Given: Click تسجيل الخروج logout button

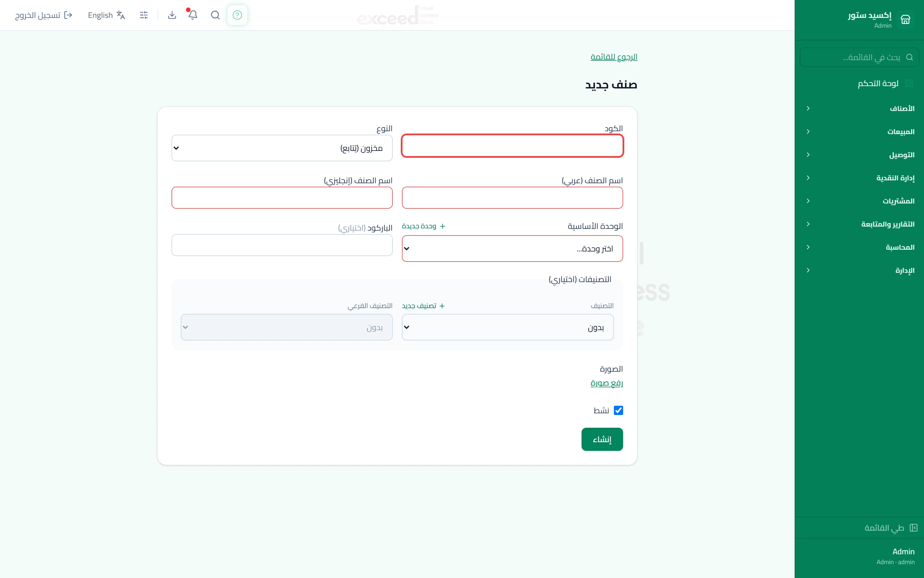Looking at the screenshot, I should tap(44, 15).
